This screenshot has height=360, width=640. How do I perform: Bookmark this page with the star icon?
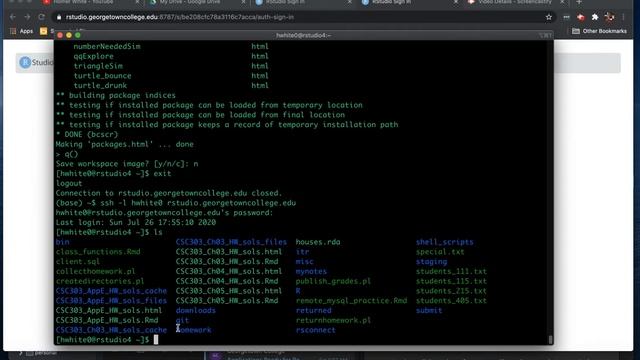click(x=549, y=17)
